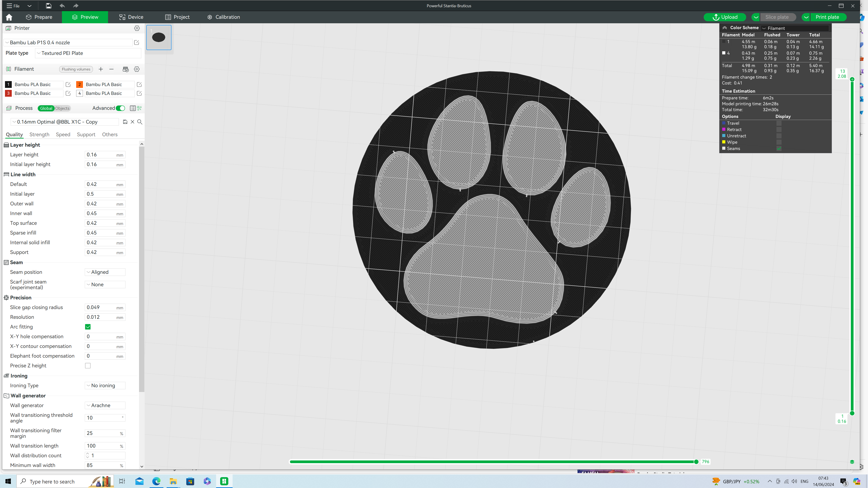Open the Others settings tab
The width and height of the screenshot is (868, 488).
point(110,134)
